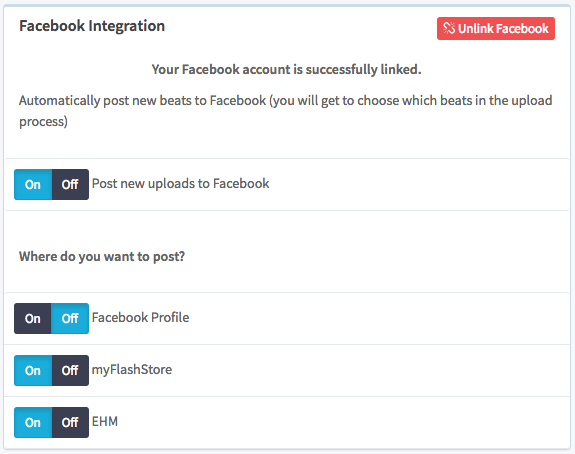
Task: Click the Facebook Integration heading
Action: point(92,26)
